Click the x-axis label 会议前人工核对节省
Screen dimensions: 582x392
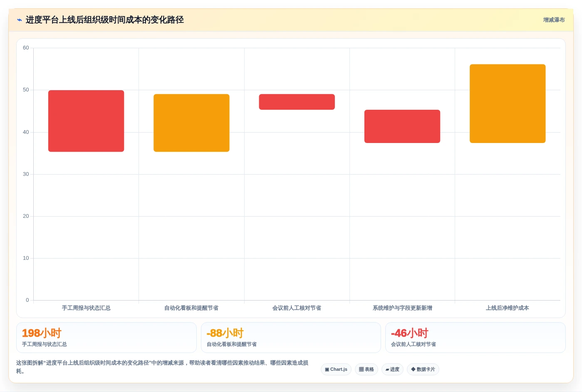[297, 308]
